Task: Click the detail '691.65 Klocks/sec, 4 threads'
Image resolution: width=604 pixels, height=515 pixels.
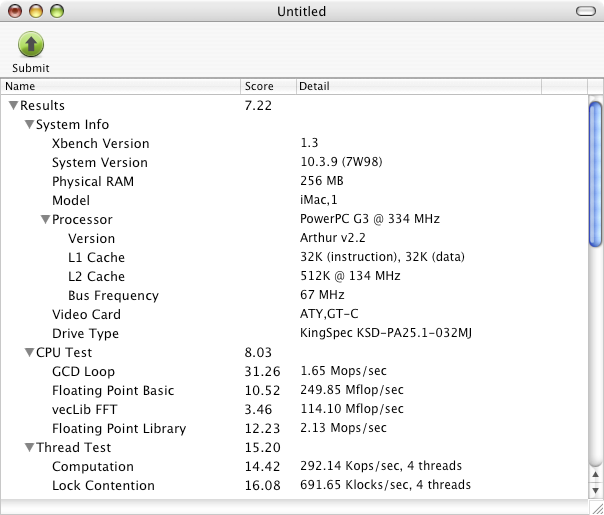Action: [x=386, y=485]
